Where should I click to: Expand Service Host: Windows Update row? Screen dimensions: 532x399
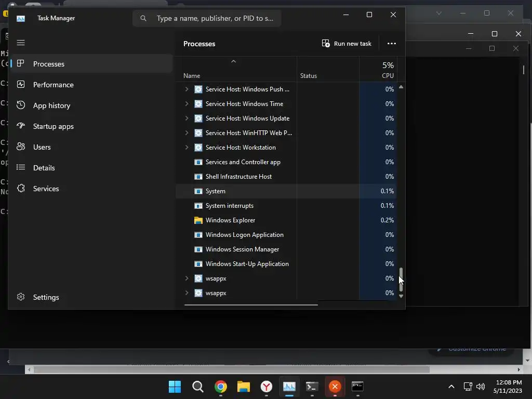click(x=187, y=118)
